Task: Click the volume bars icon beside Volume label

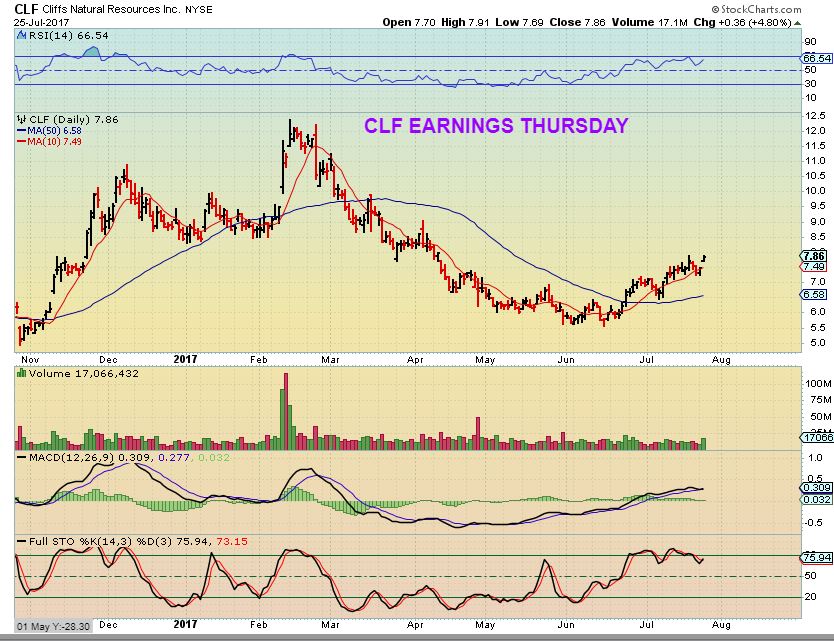Action: tap(22, 373)
